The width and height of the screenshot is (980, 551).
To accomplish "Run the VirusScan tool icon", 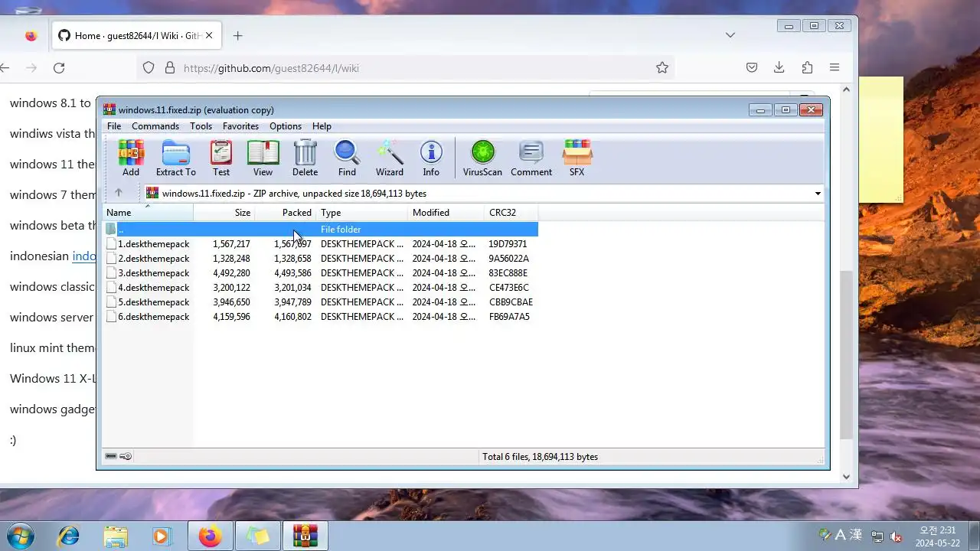I will (x=482, y=158).
